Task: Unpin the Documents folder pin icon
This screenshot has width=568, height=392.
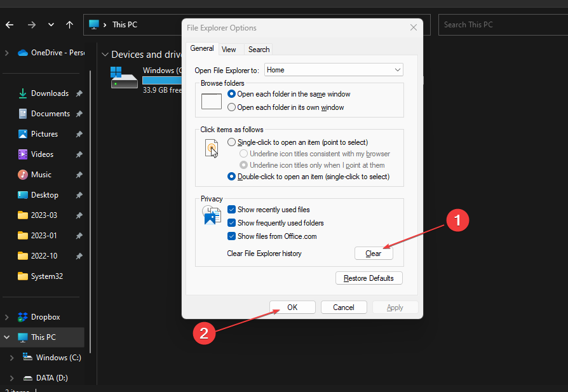Action: click(79, 114)
